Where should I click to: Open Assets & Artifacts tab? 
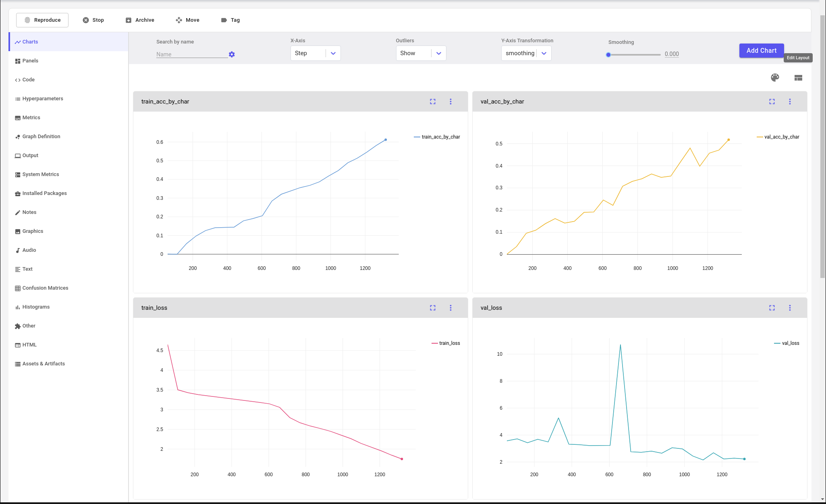(x=68, y=364)
